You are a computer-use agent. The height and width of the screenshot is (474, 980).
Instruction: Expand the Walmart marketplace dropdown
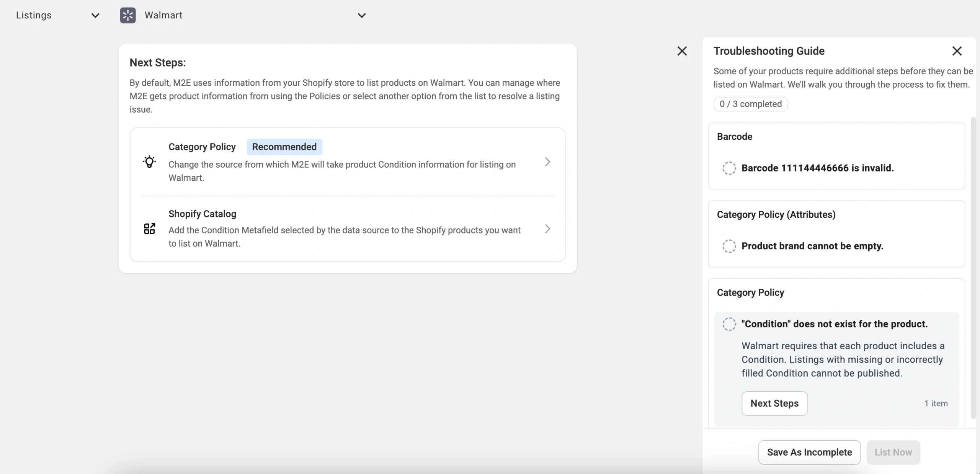click(361, 15)
